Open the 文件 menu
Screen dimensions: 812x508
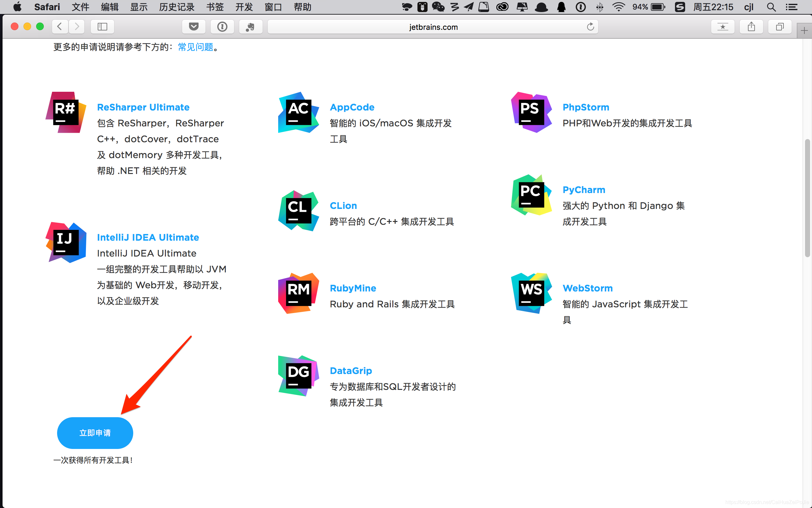coord(81,7)
